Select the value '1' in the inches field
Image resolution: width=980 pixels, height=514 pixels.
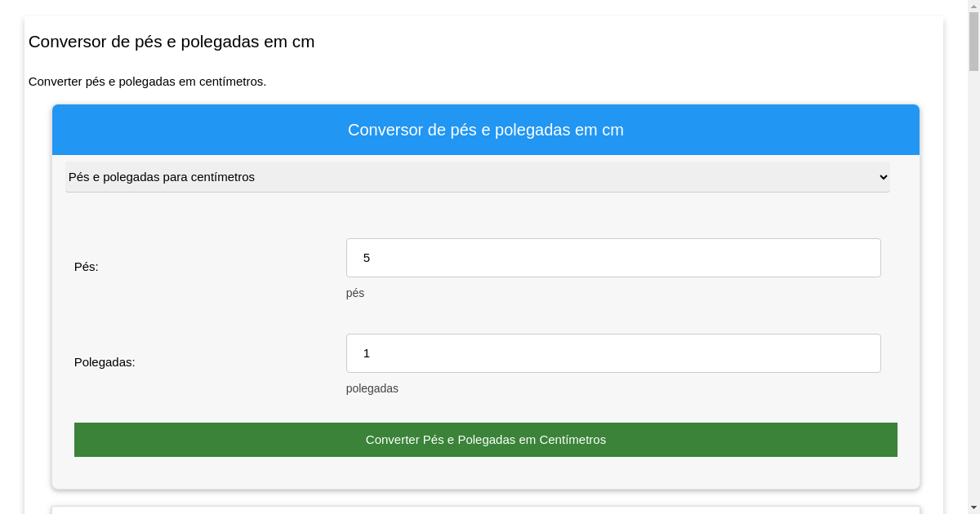[366, 353]
